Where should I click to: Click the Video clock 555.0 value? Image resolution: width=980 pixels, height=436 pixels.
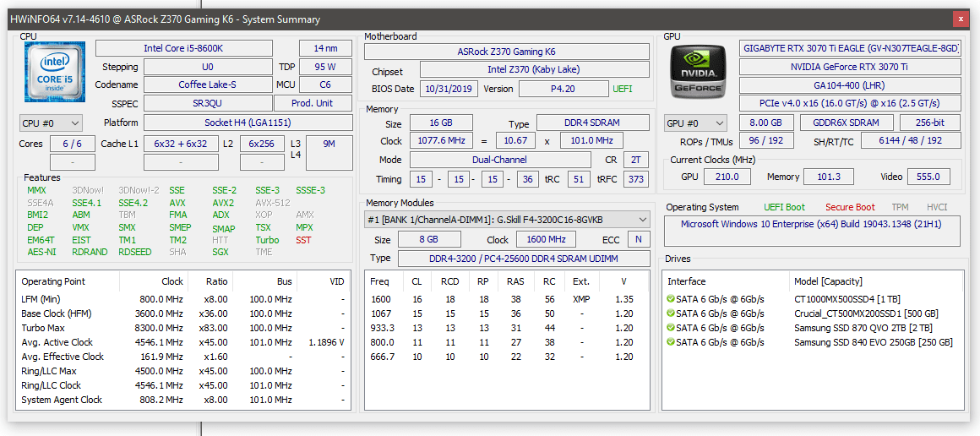(928, 177)
